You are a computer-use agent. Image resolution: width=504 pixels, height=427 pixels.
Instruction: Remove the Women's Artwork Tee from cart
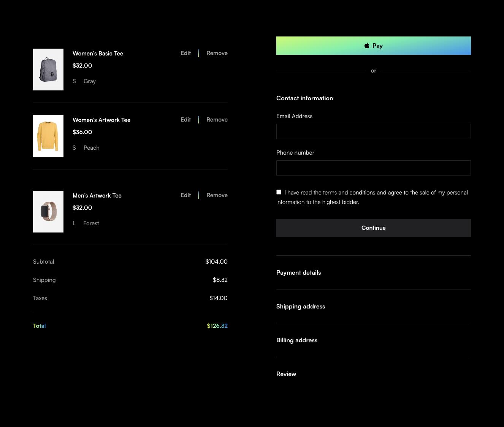(x=217, y=120)
